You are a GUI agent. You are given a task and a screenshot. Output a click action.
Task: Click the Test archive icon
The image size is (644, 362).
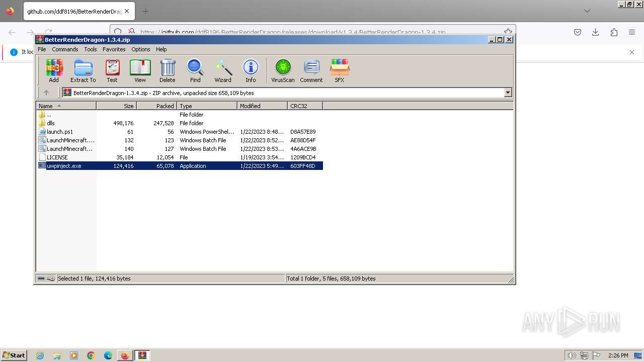(112, 70)
